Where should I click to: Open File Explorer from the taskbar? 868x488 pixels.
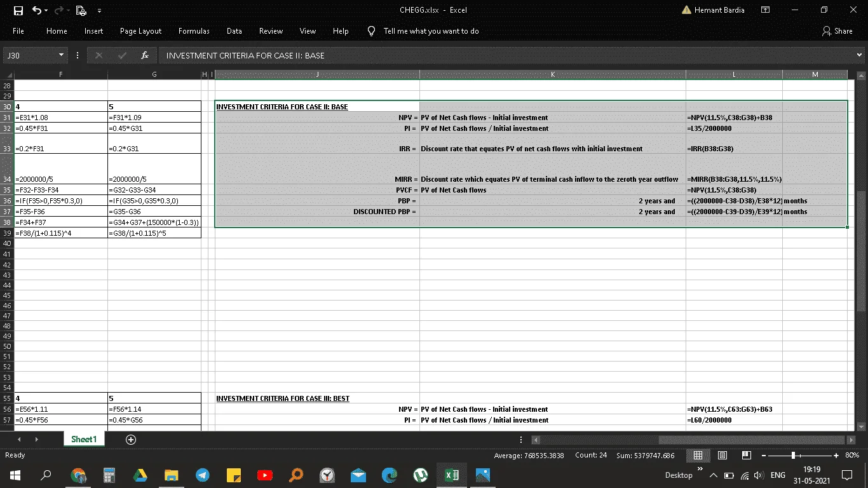(x=172, y=475)
